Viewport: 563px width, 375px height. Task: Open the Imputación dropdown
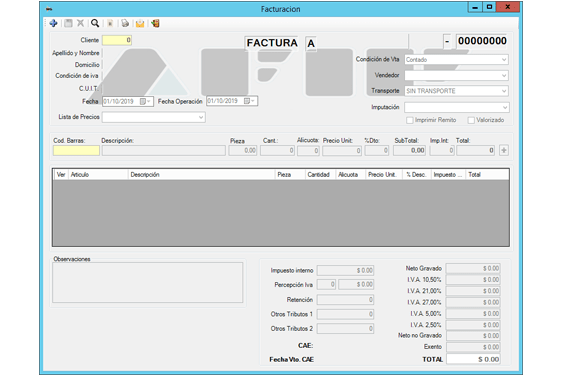[x=504, y=107]
